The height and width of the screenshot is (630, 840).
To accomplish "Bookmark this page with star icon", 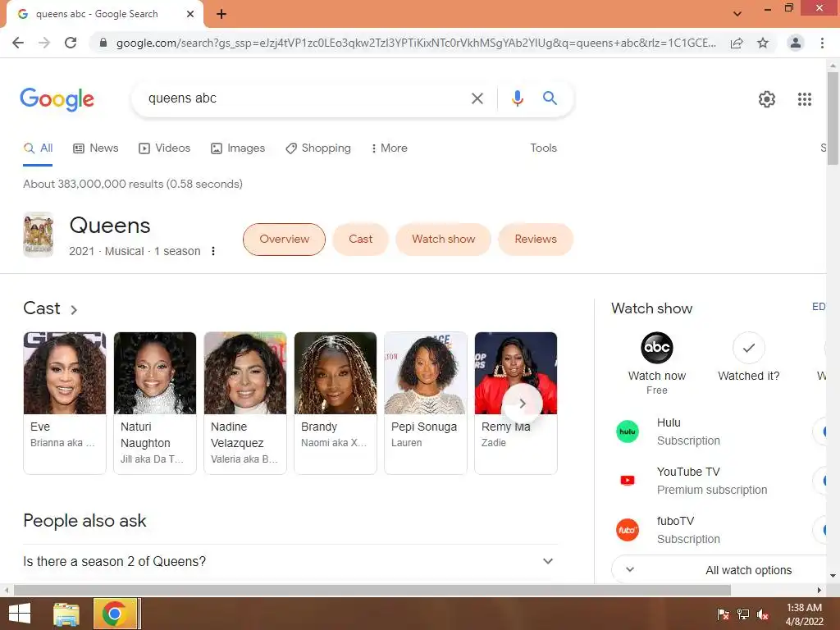I will click(x=763, y=43).
